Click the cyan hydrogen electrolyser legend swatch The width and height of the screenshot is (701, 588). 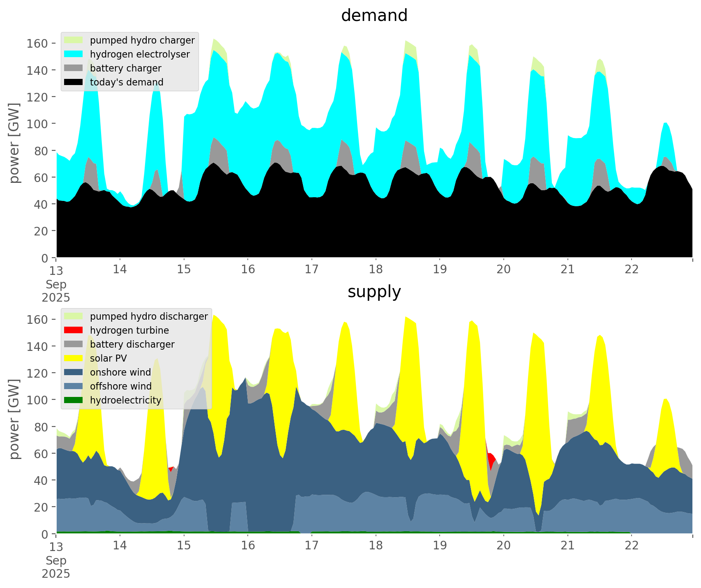coord(74,54)
